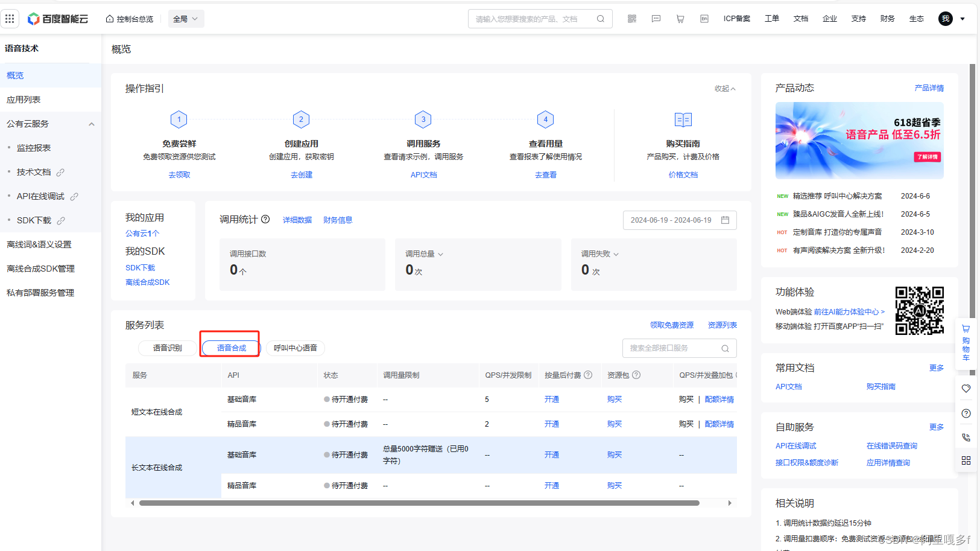The height and width of the screenshot is (551, 980).
Task: Open the calendar icon in date range
Action: pyautogui.click(x=726, y=220)
